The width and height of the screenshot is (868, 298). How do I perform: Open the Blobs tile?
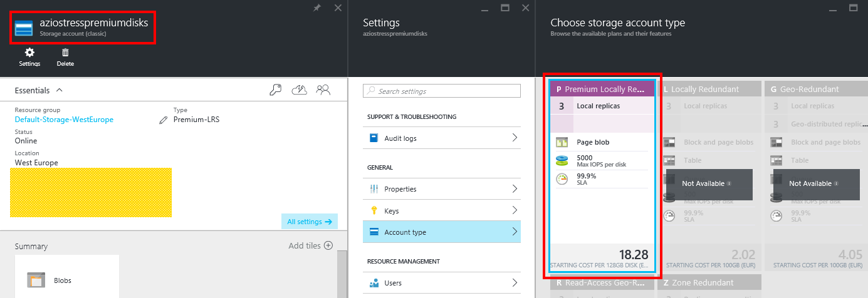[x=67, y=276]
